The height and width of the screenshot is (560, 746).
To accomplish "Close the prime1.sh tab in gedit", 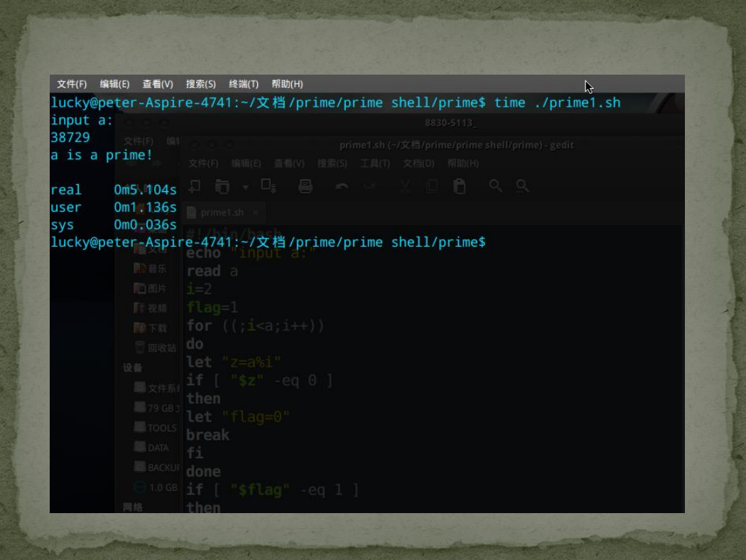I will click(x=256, y=212).
